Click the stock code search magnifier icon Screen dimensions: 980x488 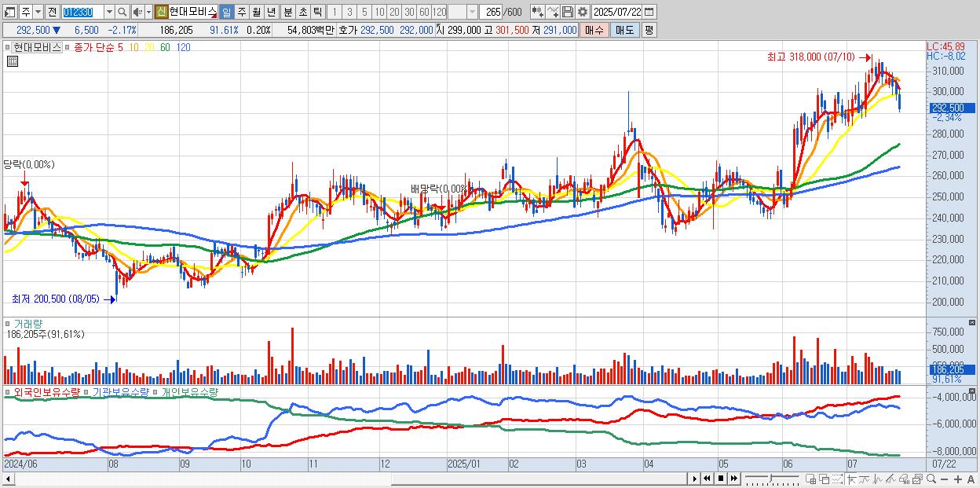122,12
